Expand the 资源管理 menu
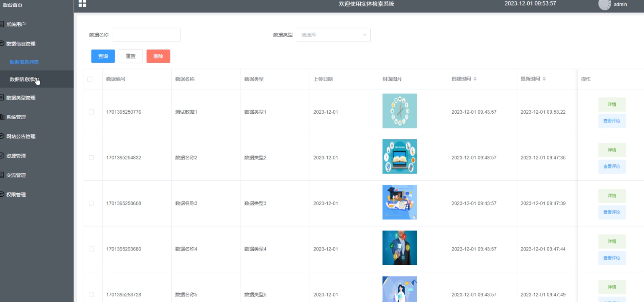Viewport: 644px width, 302px height. [37, 156]
